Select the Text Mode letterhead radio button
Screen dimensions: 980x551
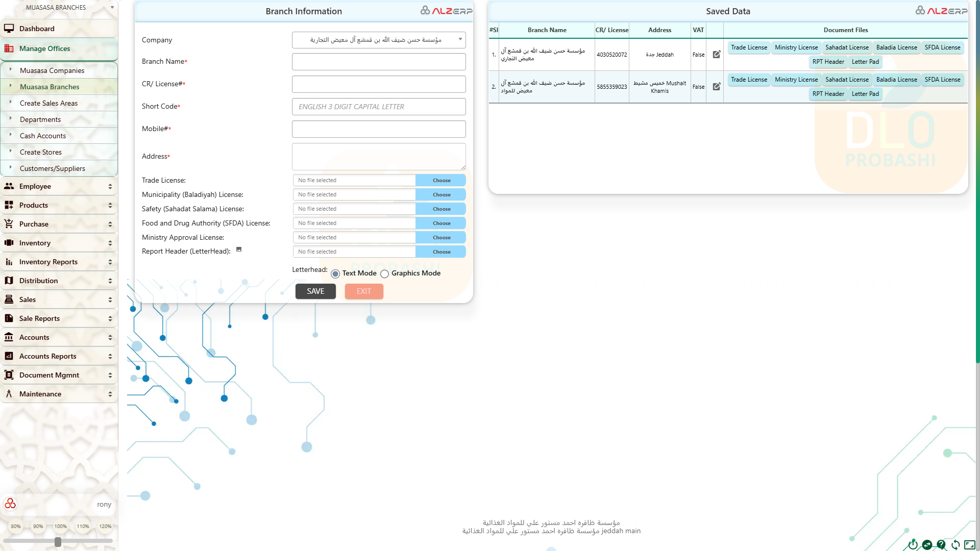(x=335, y=274)
